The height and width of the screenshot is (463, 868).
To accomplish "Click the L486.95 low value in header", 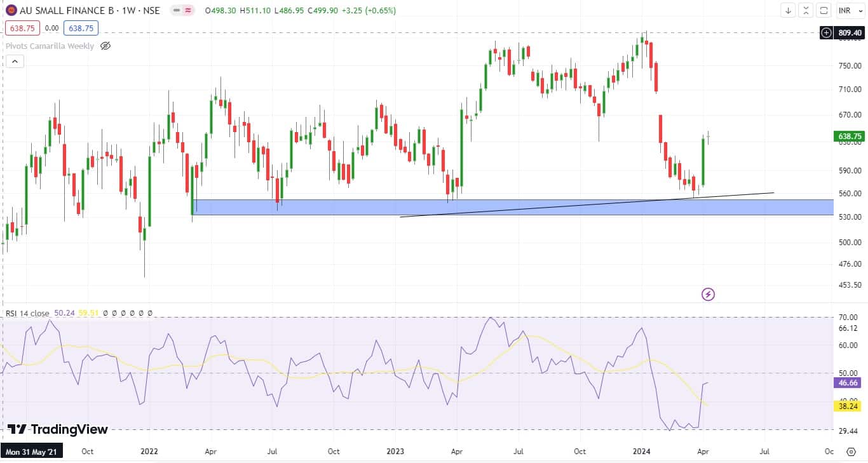I will 289,11.
